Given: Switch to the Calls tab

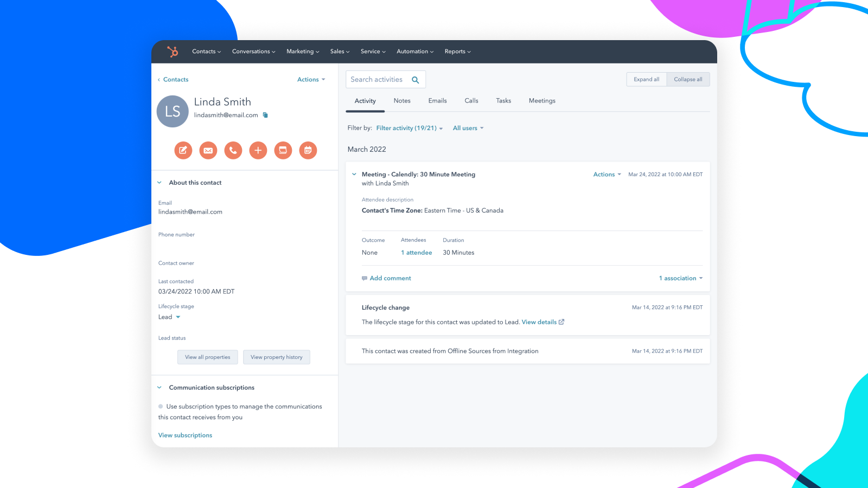Looking at the screenshot, I should [471, 101].
